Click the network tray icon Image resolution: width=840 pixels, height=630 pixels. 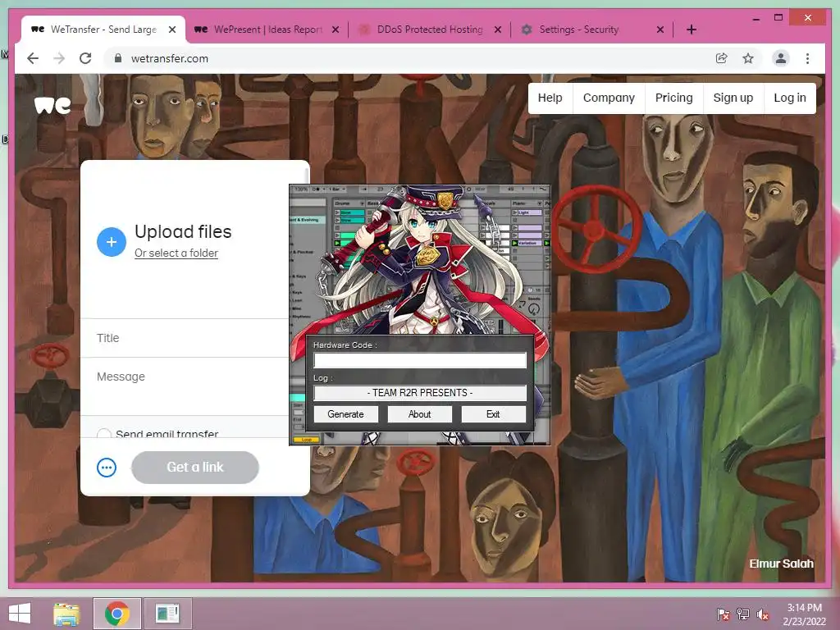743,614
